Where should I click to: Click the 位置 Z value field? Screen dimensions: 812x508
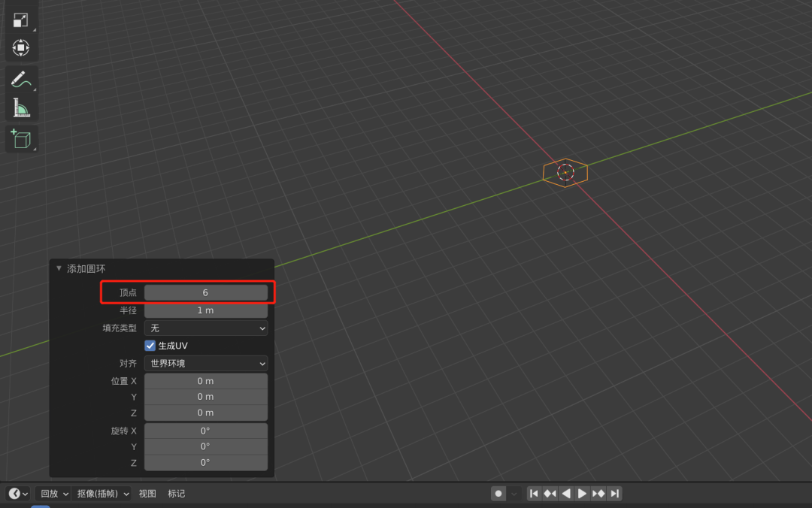205,413
